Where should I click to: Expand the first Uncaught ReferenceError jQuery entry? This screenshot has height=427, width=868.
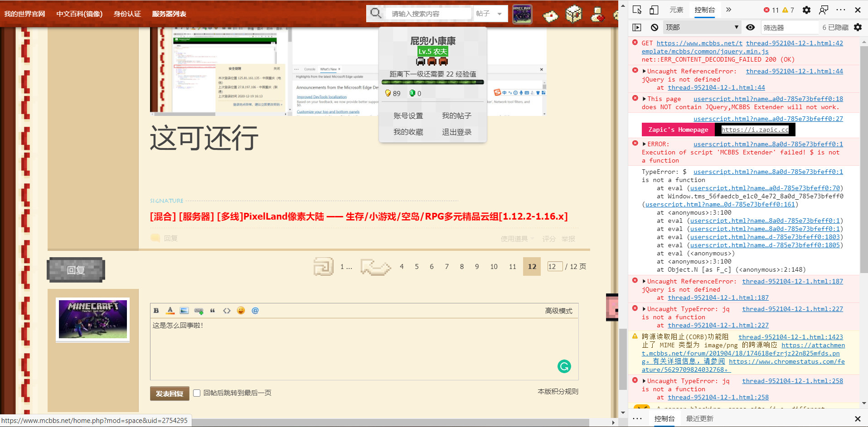(644, 71)
